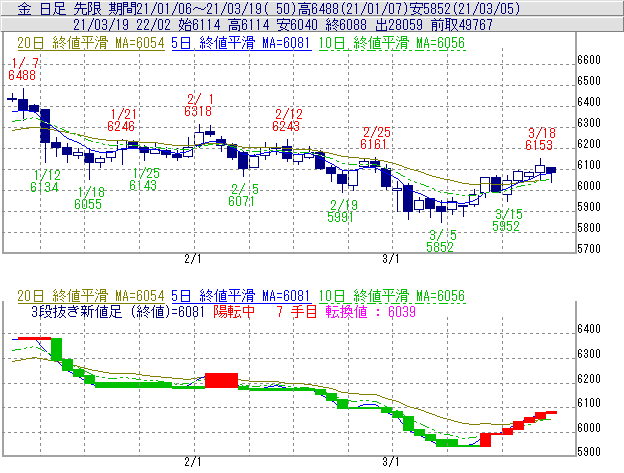Click the red 7 手目 count text

tap(297, 311)
